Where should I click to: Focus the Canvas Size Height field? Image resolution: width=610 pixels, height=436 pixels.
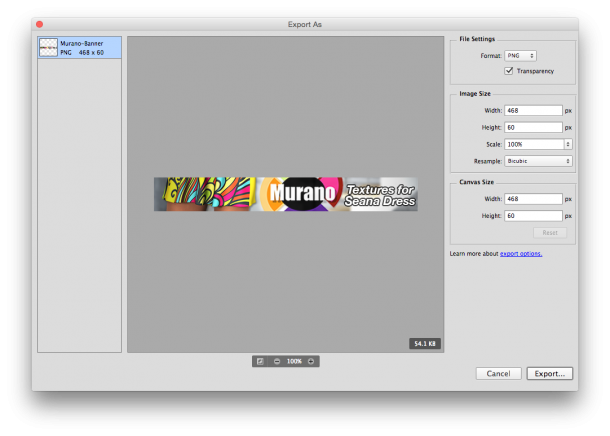pos(533,216)
